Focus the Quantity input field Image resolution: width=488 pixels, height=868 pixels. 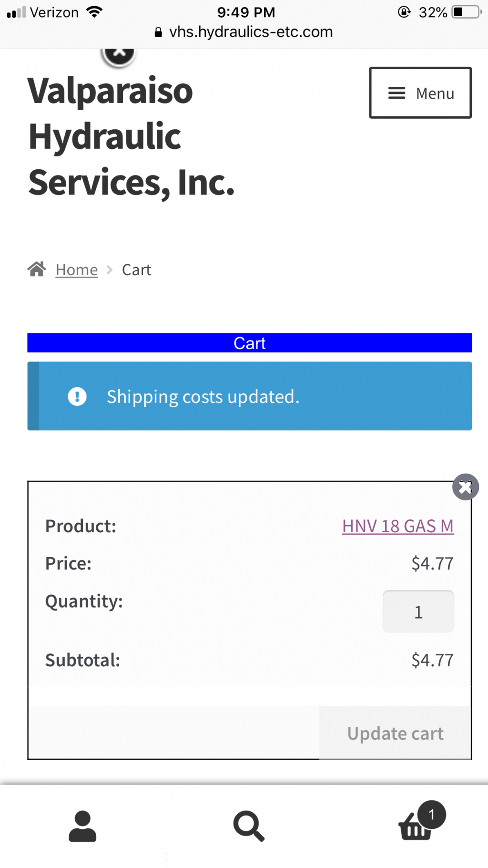coord(418,611)
